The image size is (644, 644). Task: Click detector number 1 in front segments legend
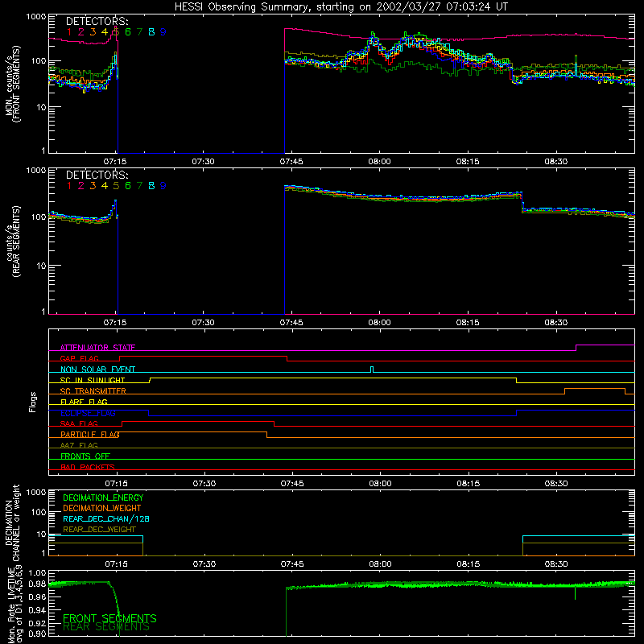[69, 32]
